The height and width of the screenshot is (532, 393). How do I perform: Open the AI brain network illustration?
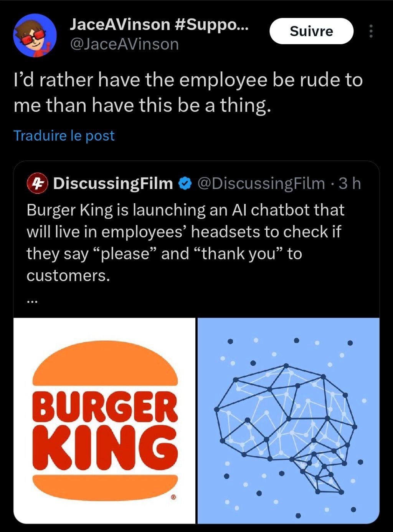click(x=288, y=420)
